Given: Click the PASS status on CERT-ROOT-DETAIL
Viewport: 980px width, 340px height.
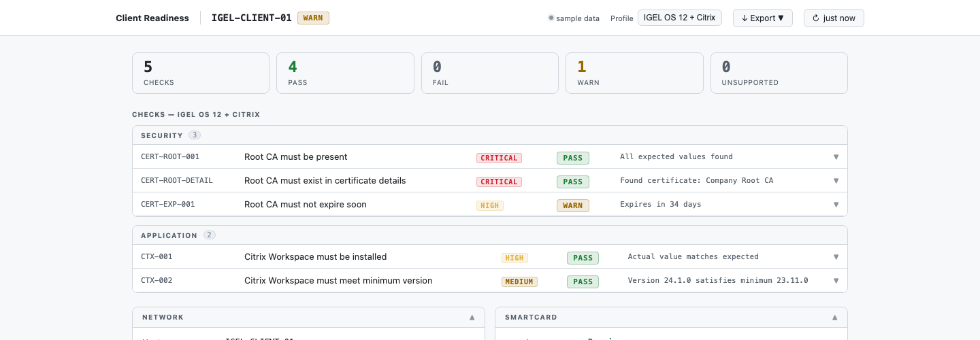Looking at the screenshot, I should [x=573, y=182].
